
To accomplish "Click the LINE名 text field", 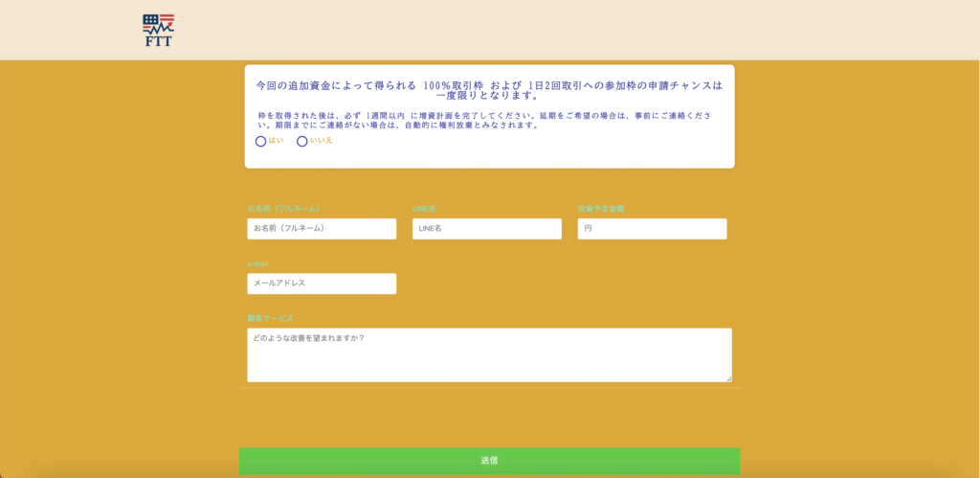I will 487,229.
